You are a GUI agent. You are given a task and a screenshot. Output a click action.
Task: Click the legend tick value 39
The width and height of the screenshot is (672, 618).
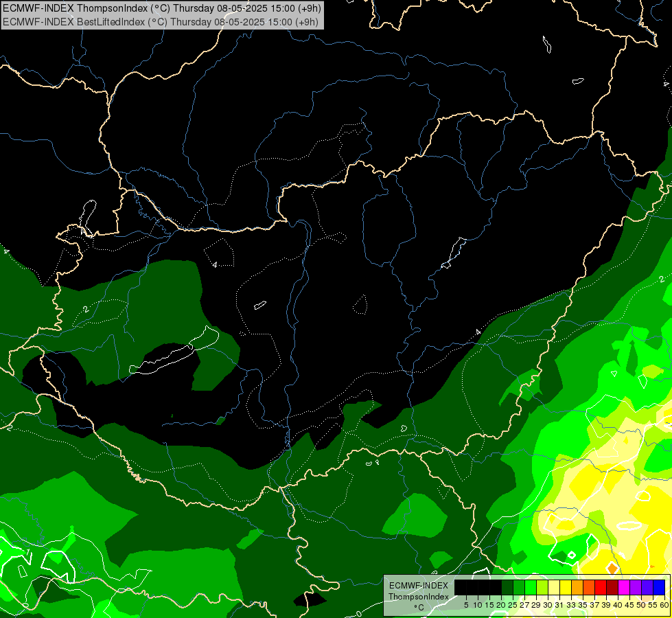(x=606, y=605)
